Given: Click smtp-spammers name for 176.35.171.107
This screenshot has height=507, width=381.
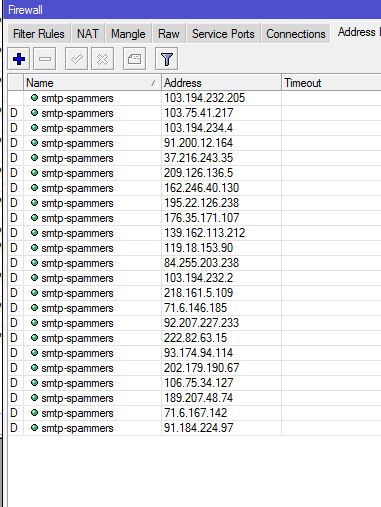Looking at the screenshot, I should [77, 218].
